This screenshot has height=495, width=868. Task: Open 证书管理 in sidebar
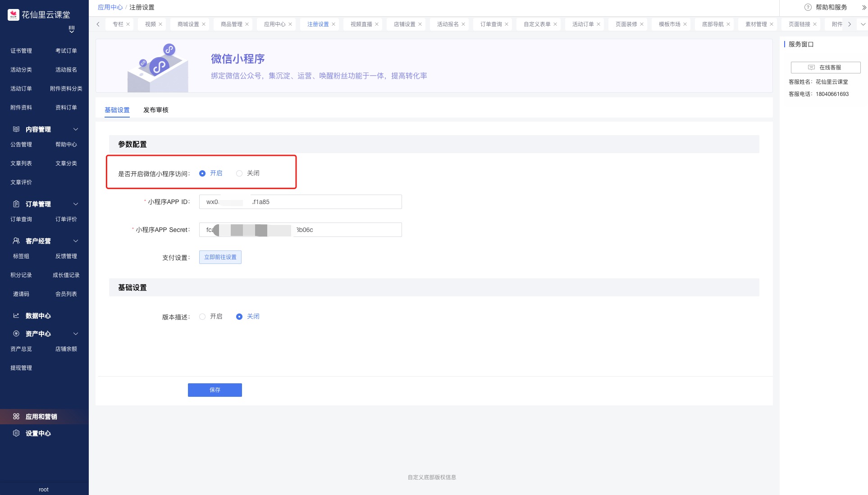click(21, 51)
